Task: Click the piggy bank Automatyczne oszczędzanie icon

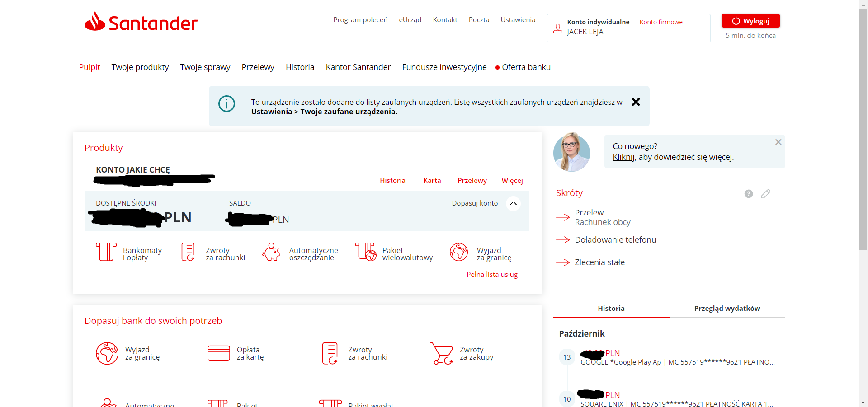Action: click(271, 252)
